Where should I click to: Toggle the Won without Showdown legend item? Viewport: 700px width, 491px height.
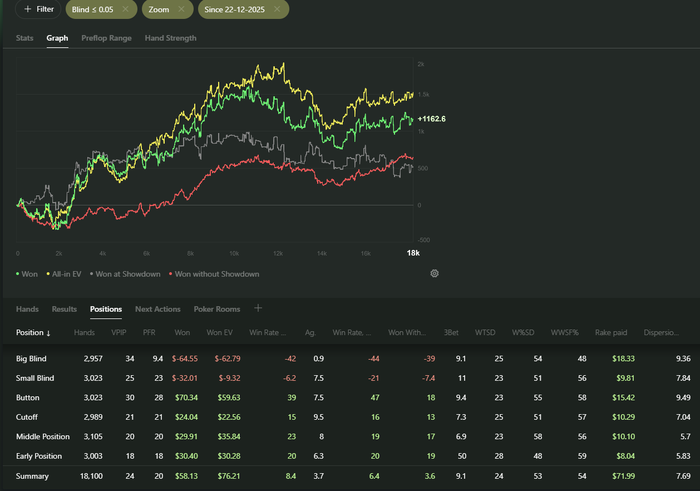pyautogui.click(x=216, y=273)
